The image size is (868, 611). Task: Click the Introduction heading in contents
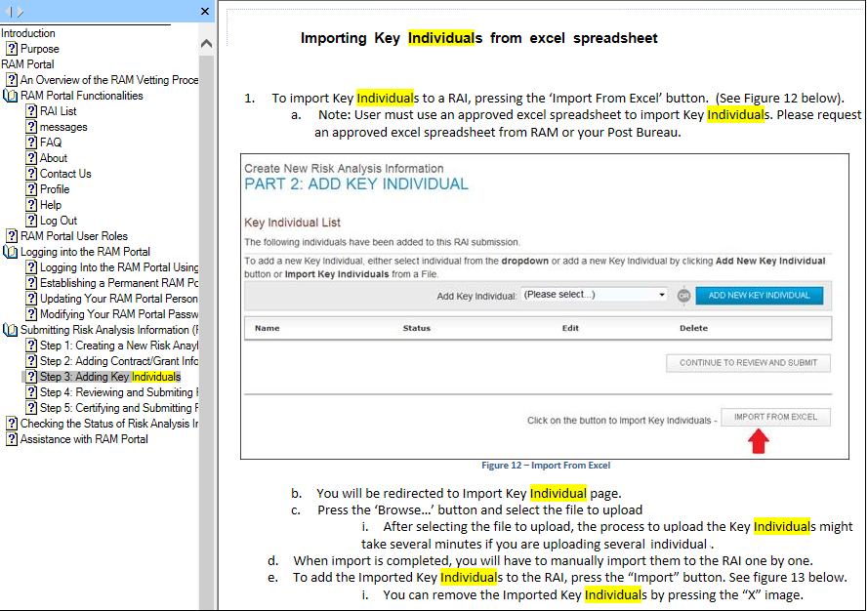28,33
